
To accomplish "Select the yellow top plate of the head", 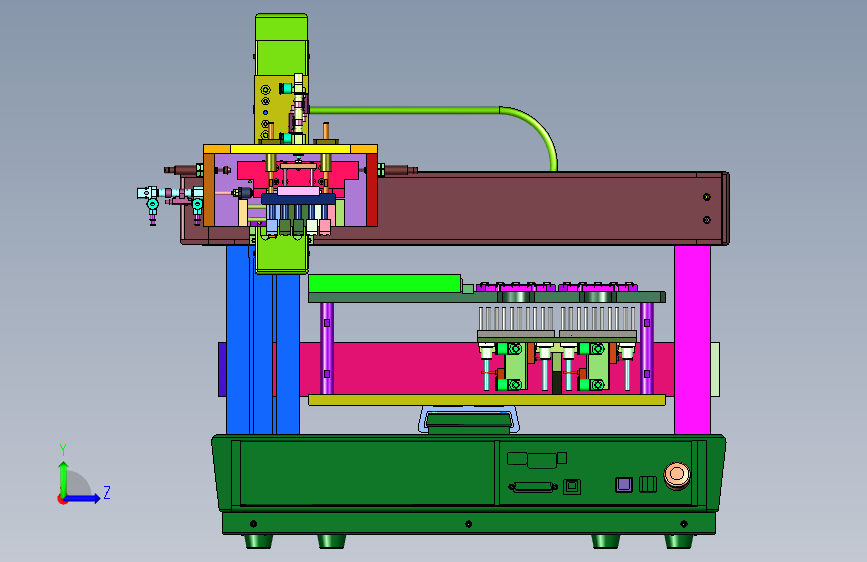I will pyautogui.click(x=290, y=149).
